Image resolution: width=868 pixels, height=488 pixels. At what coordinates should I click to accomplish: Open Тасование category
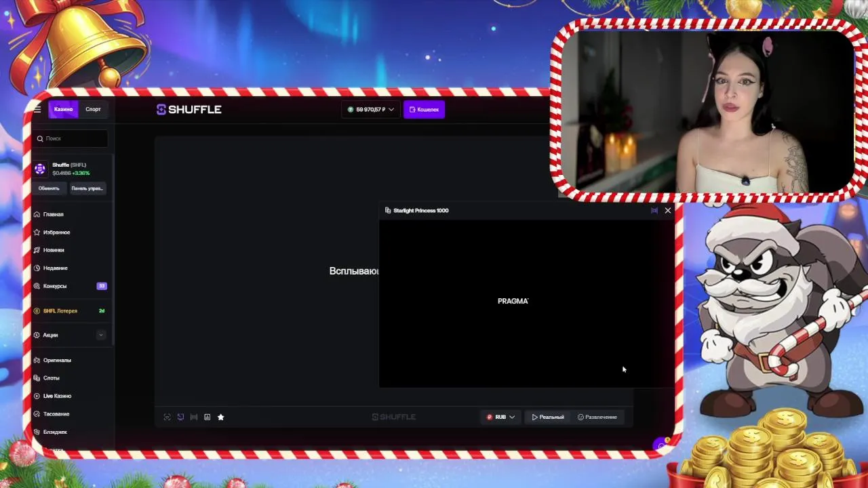(56, 413)
